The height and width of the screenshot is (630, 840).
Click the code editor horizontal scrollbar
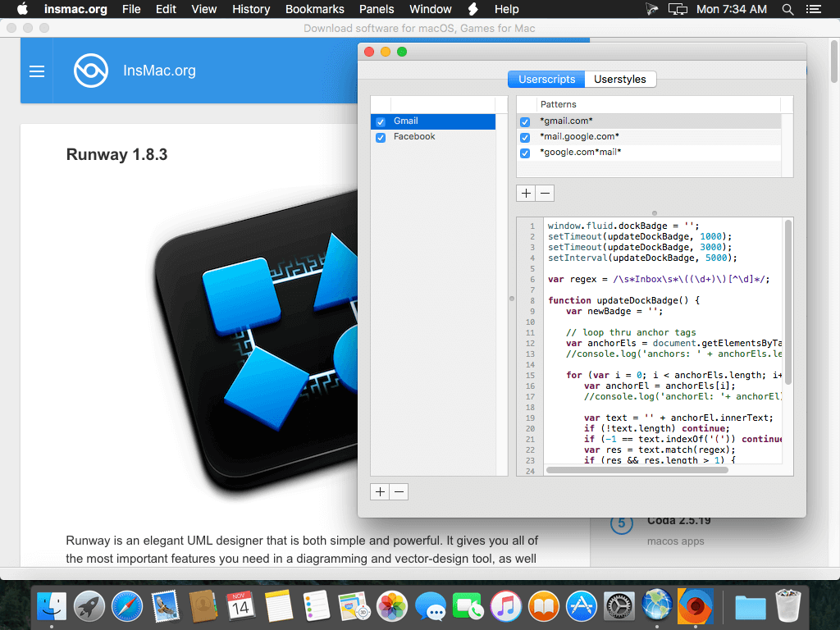[x=637, y=470]
